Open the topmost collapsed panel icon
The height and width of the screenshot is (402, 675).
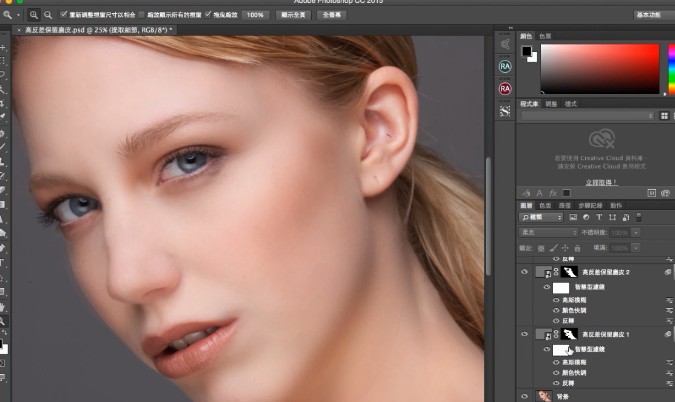pyautogui.click(x=505, y=44)
